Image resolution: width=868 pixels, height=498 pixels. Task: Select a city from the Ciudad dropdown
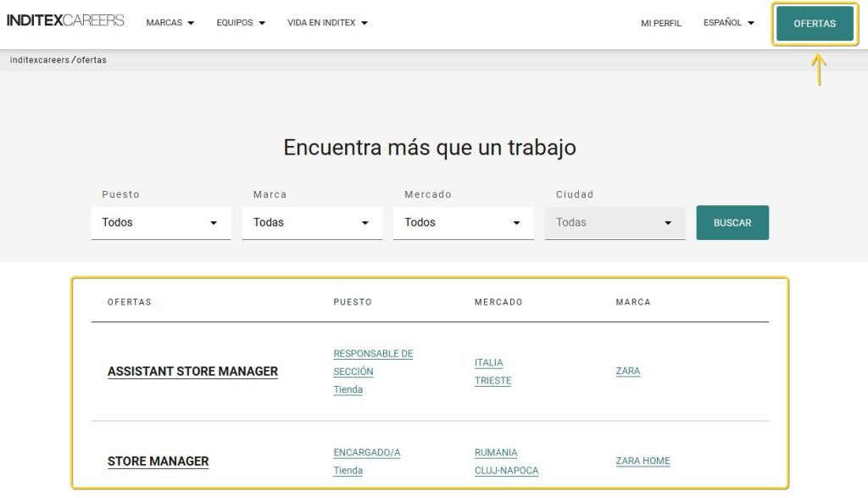click(615, 222)
